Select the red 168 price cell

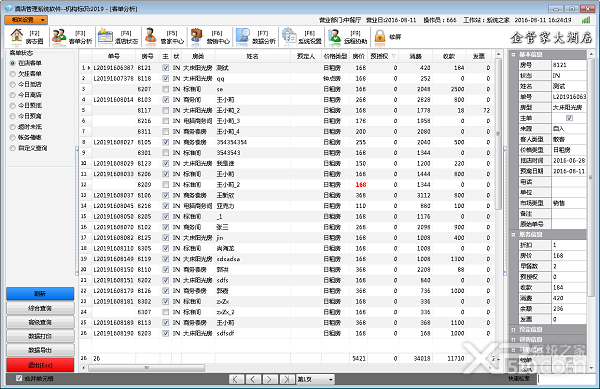tap(359, 185)
